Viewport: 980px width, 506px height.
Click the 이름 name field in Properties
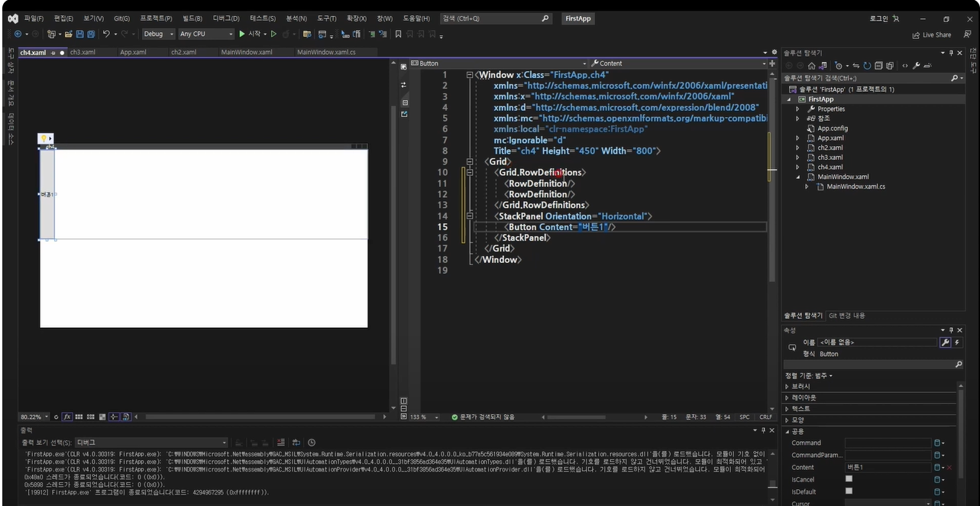(x=876, y=342)
